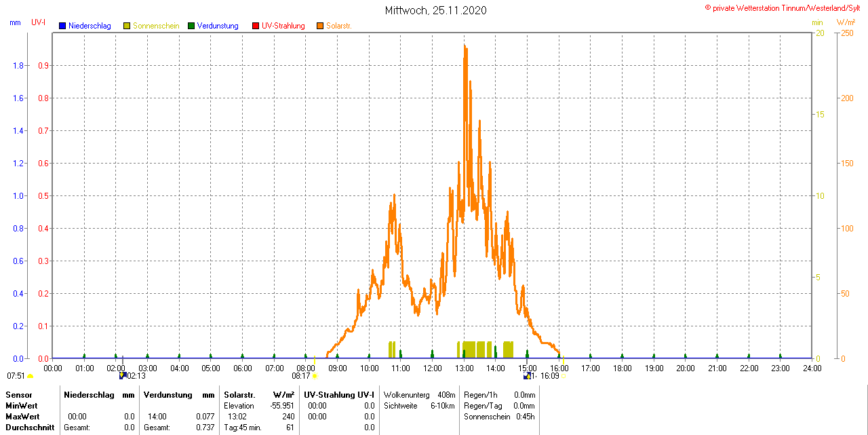The image size is (868, 435).
Task: Click the 250 W/m² axis value
Action: [x=847, y=33]
